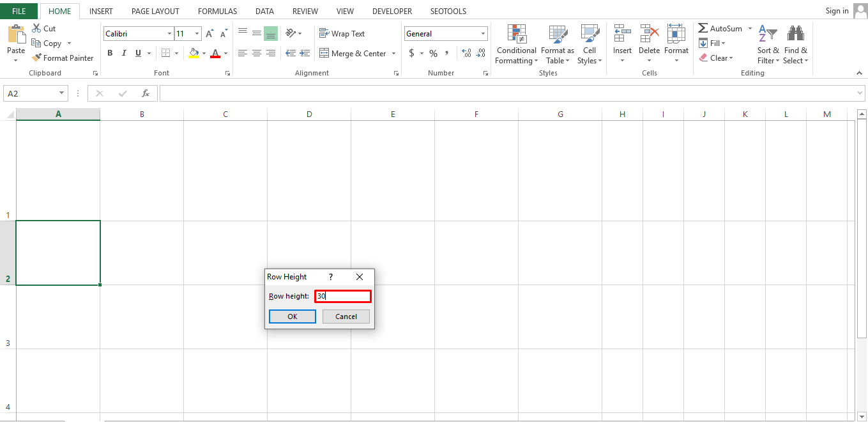Image resolution: width=868 pixels, height=422 pixels.
Task: Click the Insert Function fx icon
Action: 146,93
